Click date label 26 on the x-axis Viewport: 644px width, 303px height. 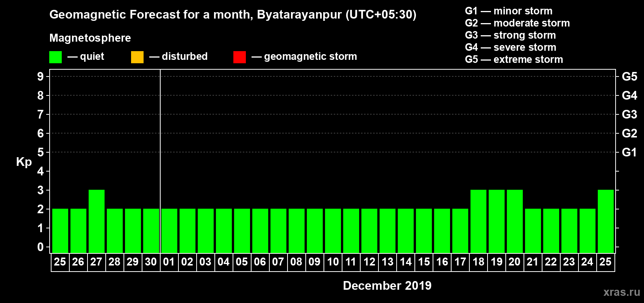78,262
